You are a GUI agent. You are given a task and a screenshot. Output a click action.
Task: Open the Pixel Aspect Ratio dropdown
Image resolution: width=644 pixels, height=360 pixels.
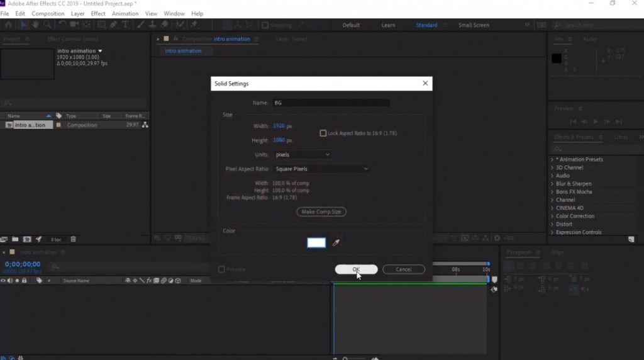pos(321,169)
